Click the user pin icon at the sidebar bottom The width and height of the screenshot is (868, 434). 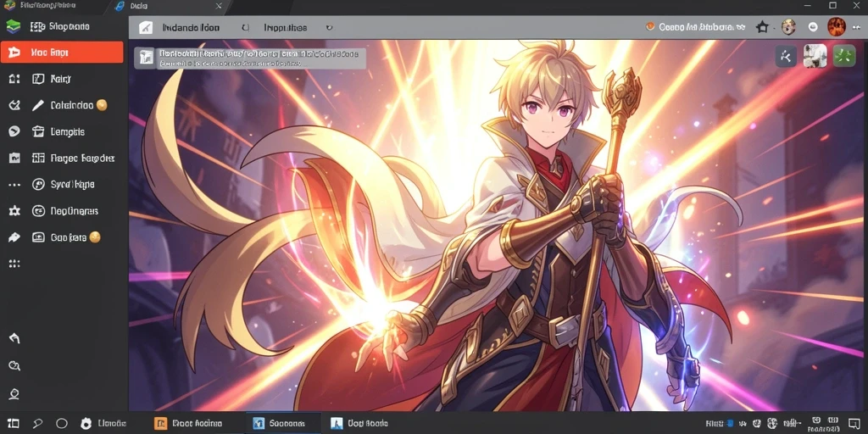point(14,393)
